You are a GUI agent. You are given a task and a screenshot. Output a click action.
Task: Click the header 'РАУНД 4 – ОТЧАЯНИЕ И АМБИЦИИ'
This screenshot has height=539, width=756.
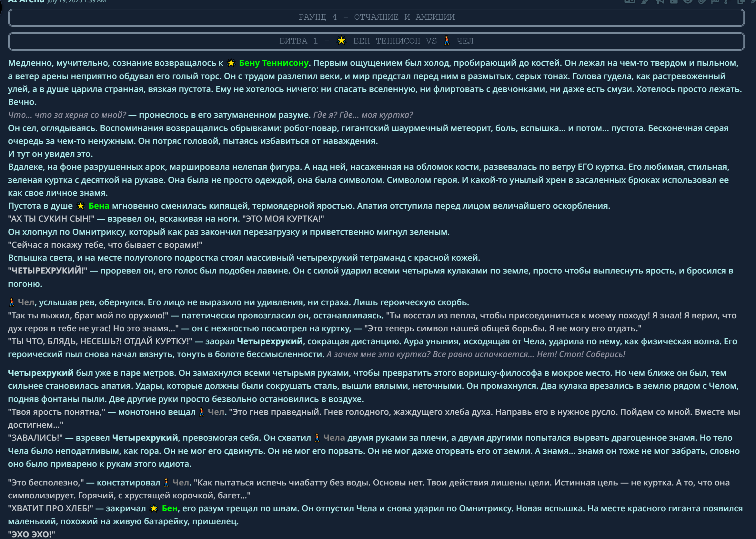(x=376, y=17)
